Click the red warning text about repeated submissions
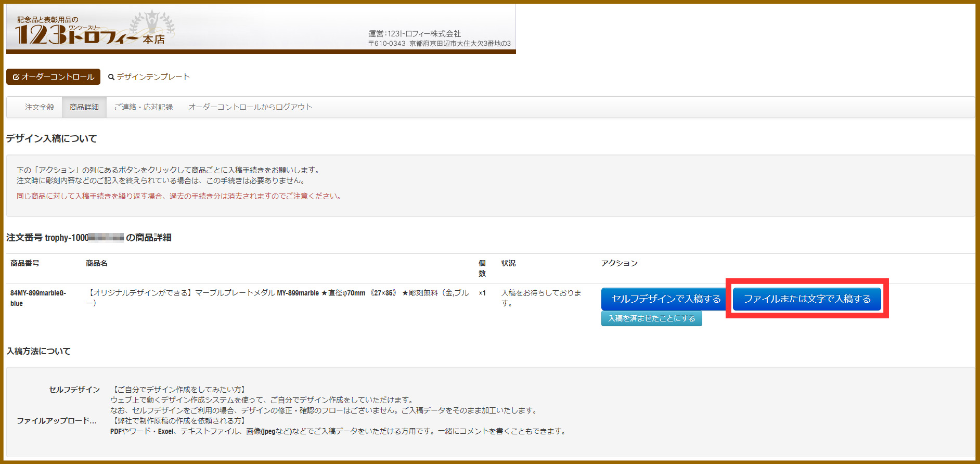Viewport: 980px width, 464px height. [x=179, y=196]
